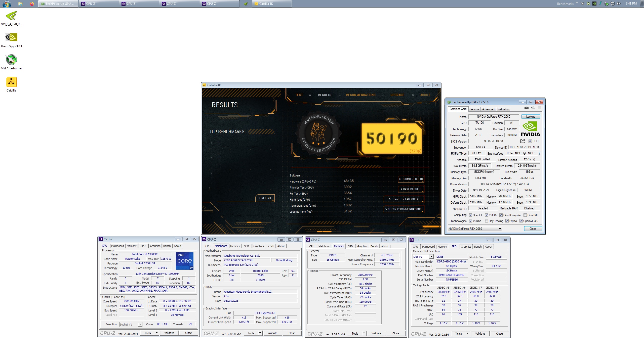Viewport: 644px width, 362px height.
Task: Open the MSI Afterburner desktop icon
Action: 11,62
